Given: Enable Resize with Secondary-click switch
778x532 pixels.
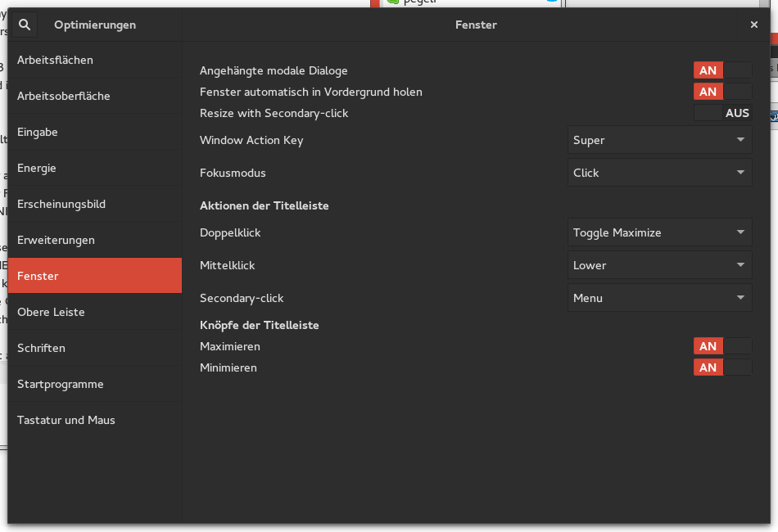Looking at the screenshot, I should coord(722,113).
